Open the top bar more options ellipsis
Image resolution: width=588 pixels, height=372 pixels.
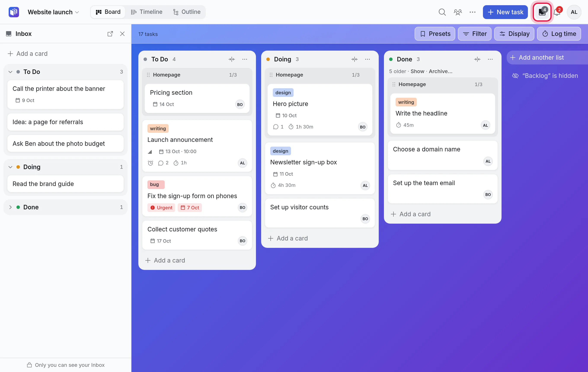click(473, 12)
